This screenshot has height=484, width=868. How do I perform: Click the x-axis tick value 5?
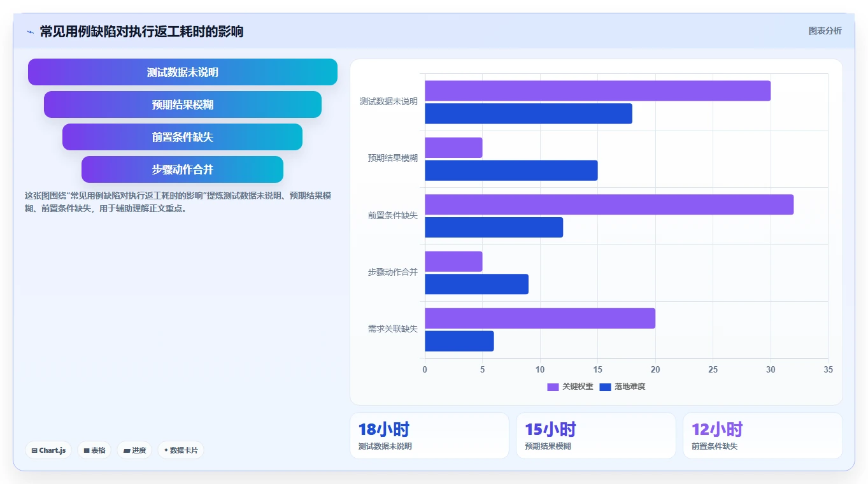click(482, 369)
